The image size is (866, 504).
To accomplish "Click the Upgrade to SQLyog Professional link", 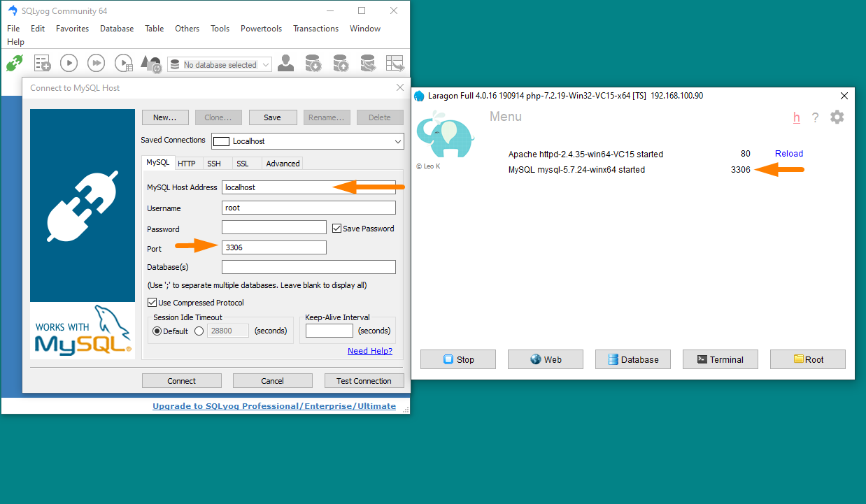I will (274, 406).
